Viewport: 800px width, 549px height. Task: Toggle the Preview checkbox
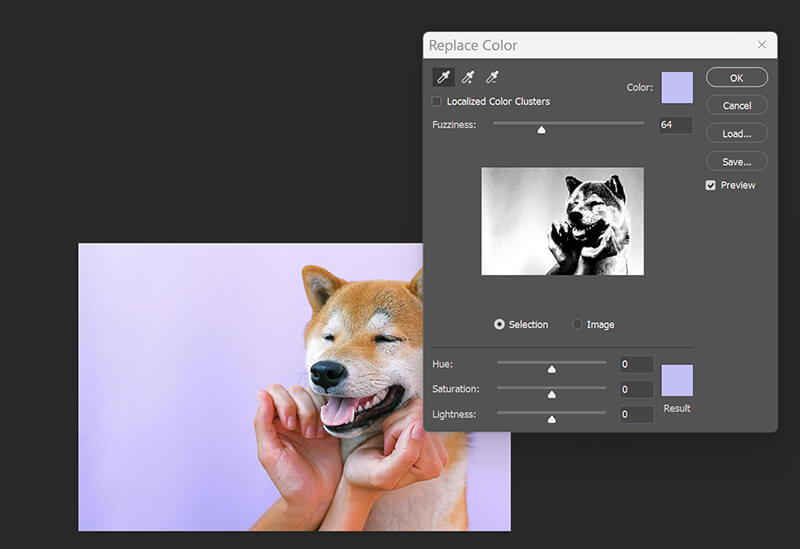(x=710, y=185)
